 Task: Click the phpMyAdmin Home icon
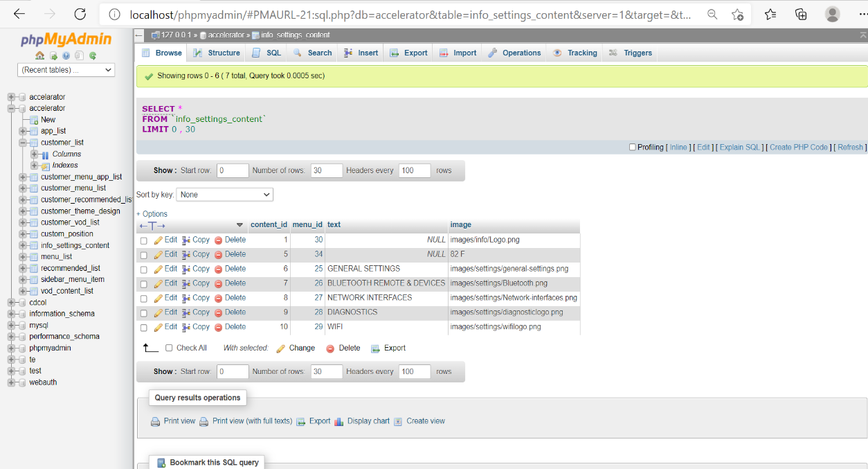[40, 55]
